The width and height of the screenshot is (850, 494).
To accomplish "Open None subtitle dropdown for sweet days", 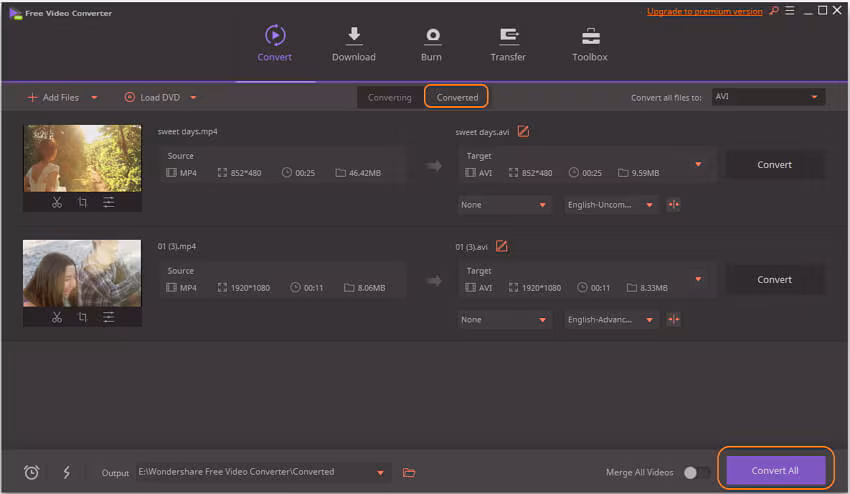I will 504,205.
